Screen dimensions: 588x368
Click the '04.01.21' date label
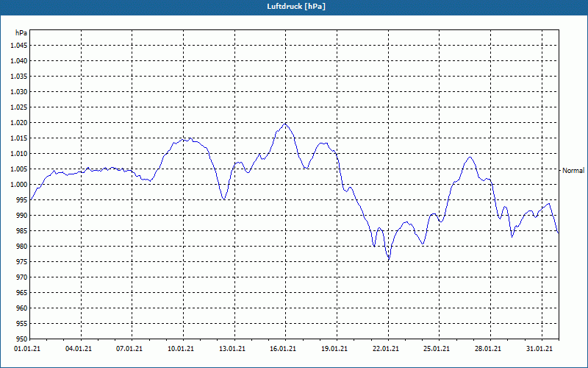tap(79, 349)
